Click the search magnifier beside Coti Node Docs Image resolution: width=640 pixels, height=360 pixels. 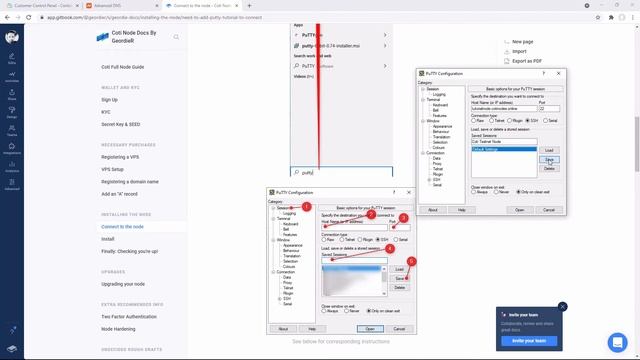point(176,37)
